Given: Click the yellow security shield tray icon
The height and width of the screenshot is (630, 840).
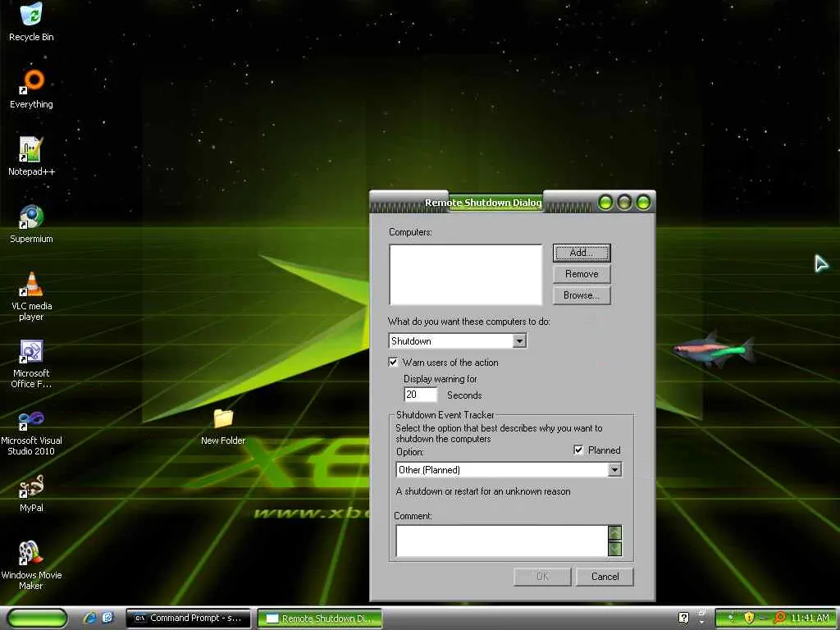Looking at the screenshot, I should [749, 618].
